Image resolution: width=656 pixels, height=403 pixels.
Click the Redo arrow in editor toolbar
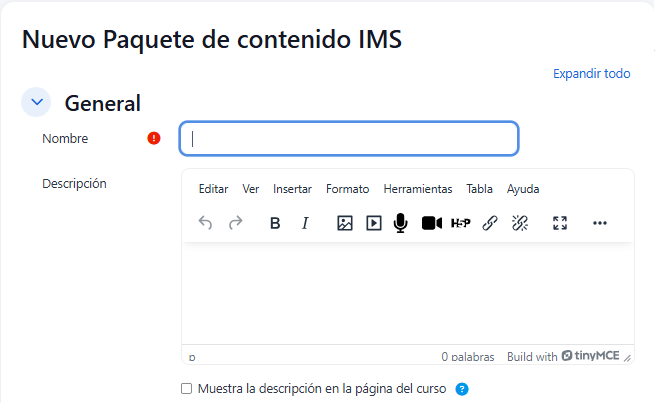coord(236,223)
